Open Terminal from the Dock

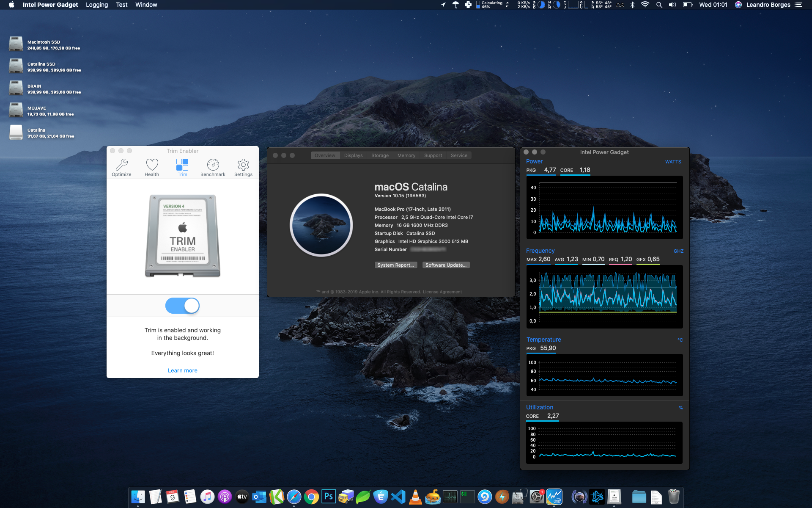(x=467, y=497)
